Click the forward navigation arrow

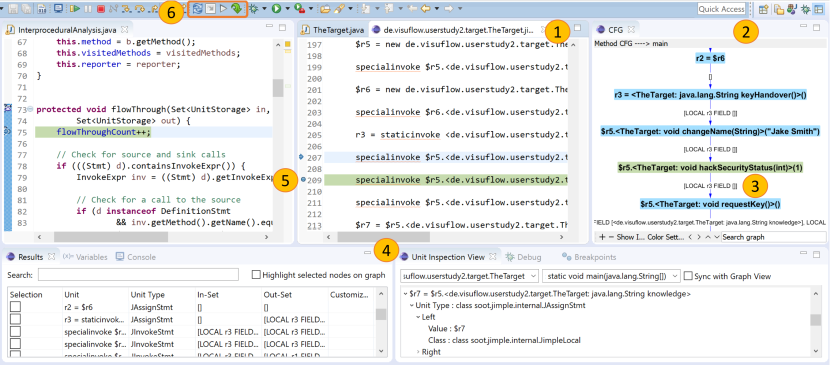coord(449,9)
